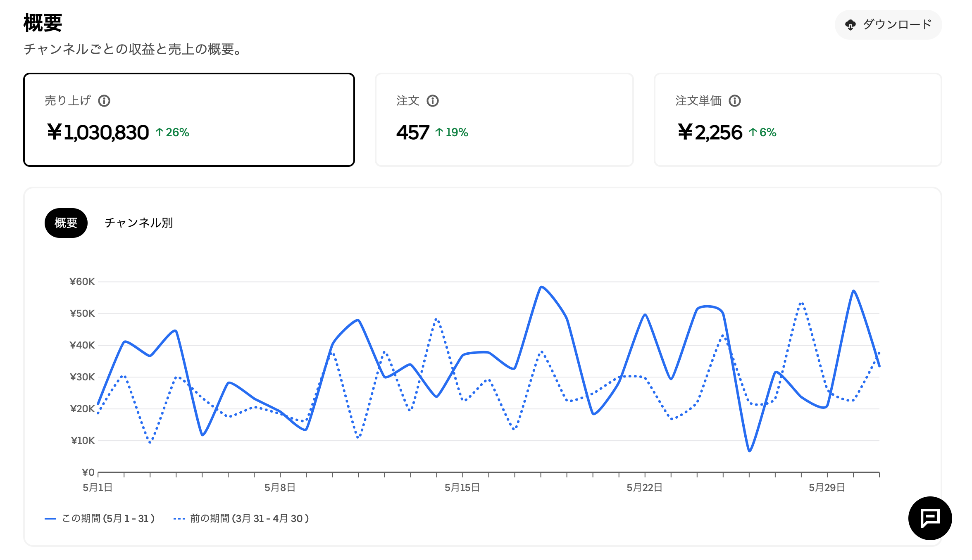The width and height of the screenshot is (972, 560).
Task: Switch to the 概要 chart tab
Action: (x=66, y=223)
